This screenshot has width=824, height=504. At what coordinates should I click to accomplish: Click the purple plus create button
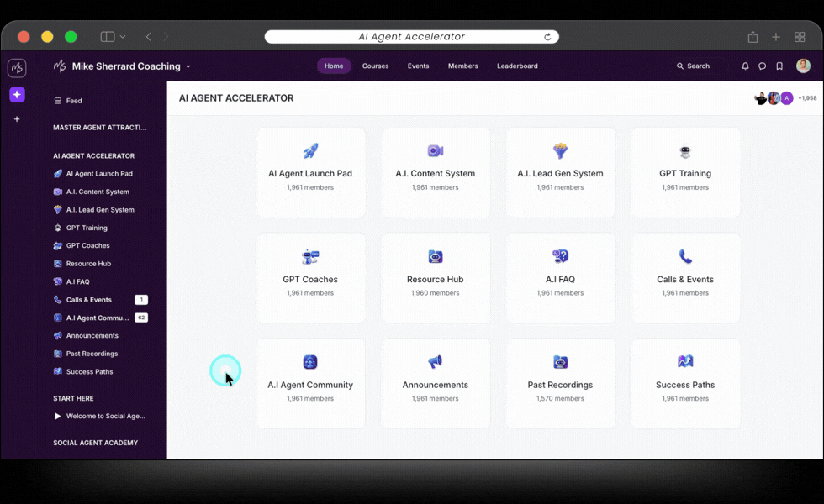(16, 94)
